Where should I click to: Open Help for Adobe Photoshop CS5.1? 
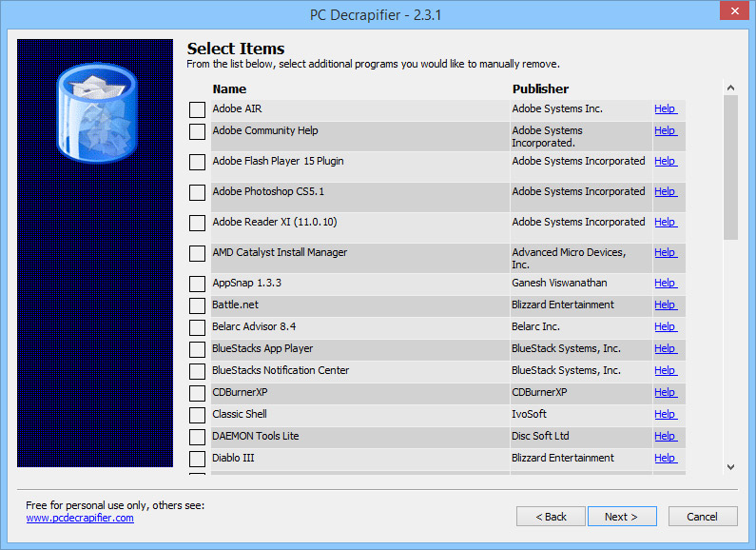666,191
